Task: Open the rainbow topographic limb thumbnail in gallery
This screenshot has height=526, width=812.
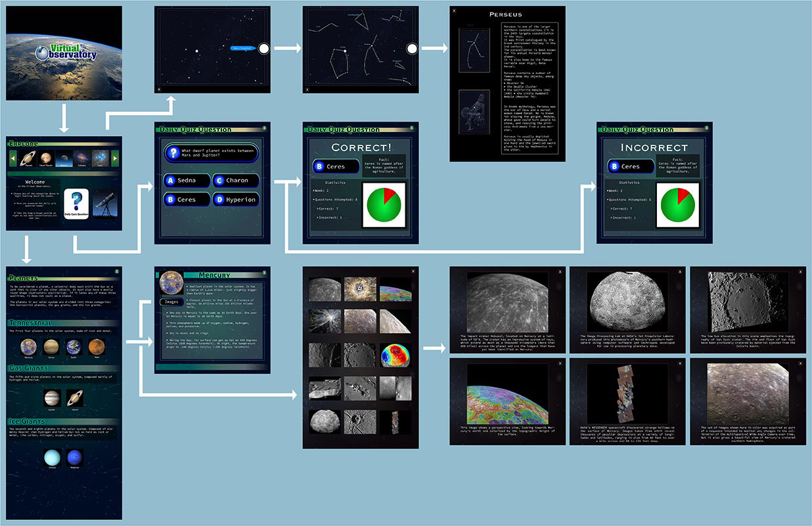Action: pyautogui.click(x=395, y=289)
